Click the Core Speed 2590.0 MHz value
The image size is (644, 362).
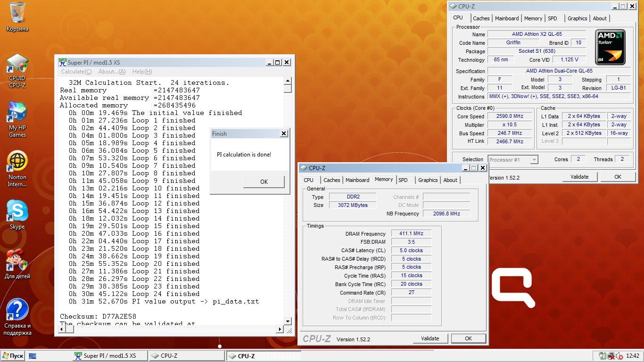coord(510,116)
